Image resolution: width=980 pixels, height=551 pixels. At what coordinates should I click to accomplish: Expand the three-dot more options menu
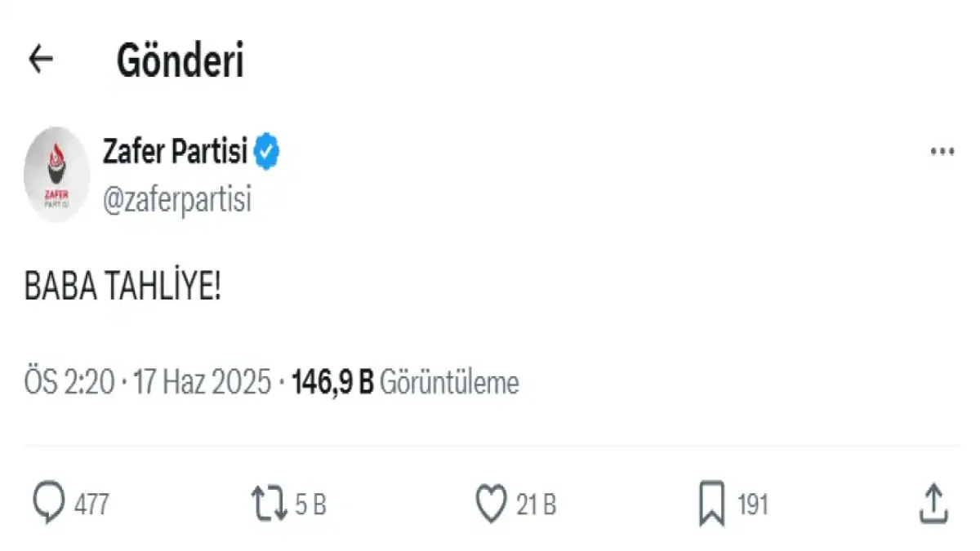click(x=942, y=152)
